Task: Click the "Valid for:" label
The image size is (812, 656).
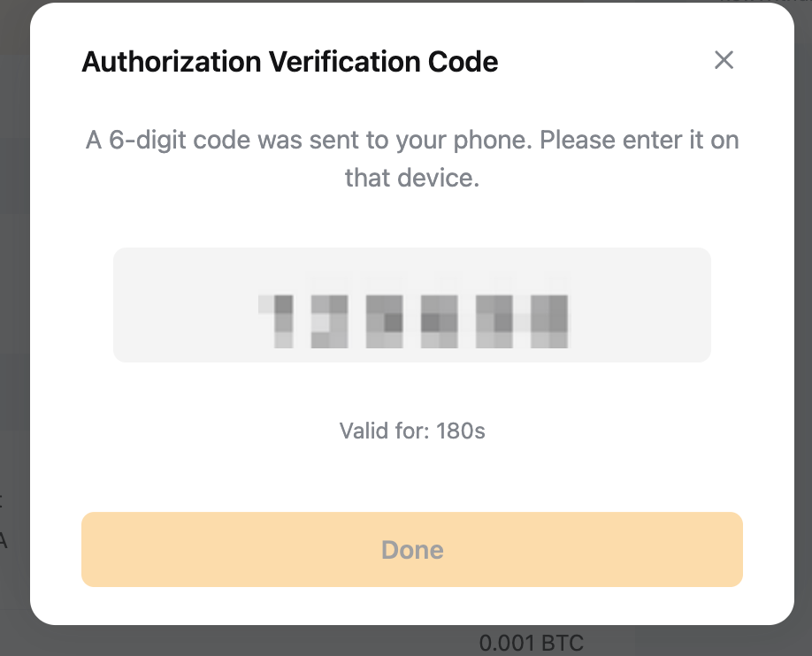Action: [x=385, y=431]
